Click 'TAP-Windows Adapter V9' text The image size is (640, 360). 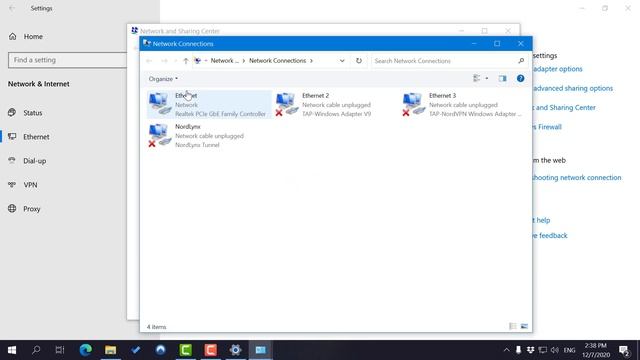pos(336,114)
